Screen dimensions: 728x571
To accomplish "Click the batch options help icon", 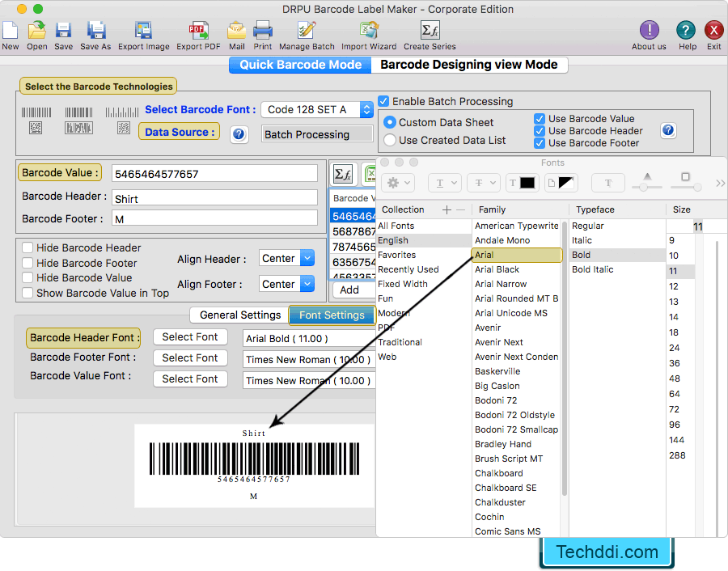I will pos(668,130).
